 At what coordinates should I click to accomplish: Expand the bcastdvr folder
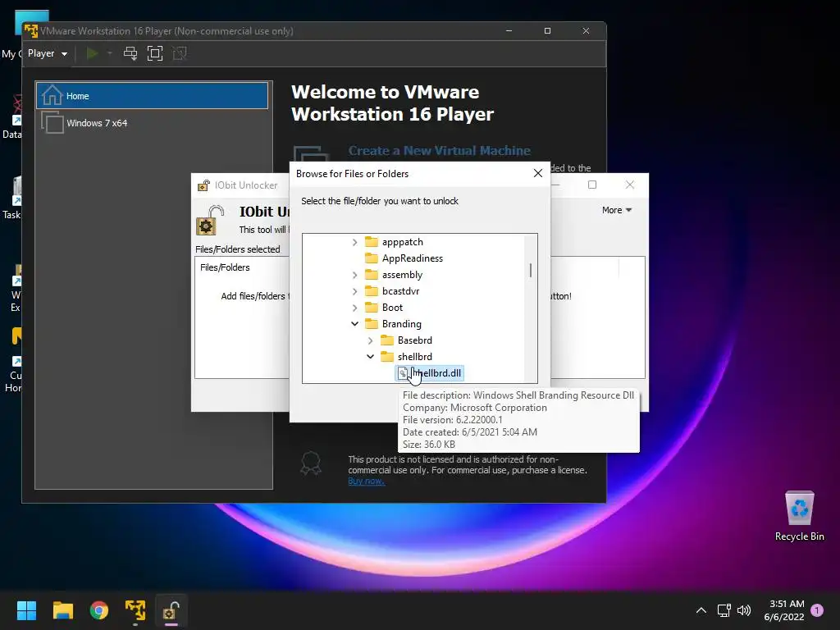coord(354,291)
